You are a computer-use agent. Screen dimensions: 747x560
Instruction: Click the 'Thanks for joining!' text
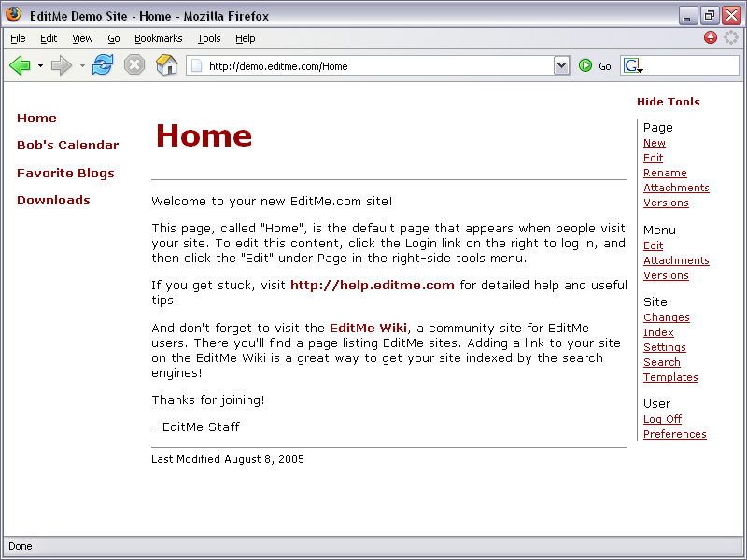[208, 400]
